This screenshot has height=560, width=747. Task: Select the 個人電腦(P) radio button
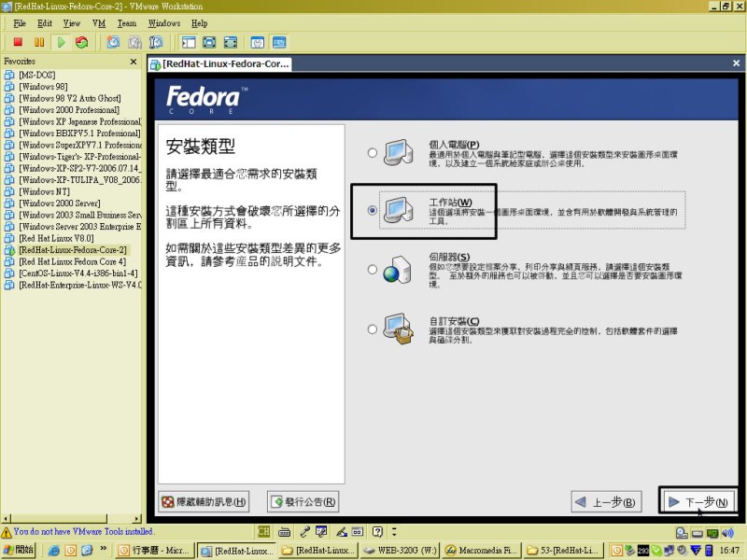373,153
